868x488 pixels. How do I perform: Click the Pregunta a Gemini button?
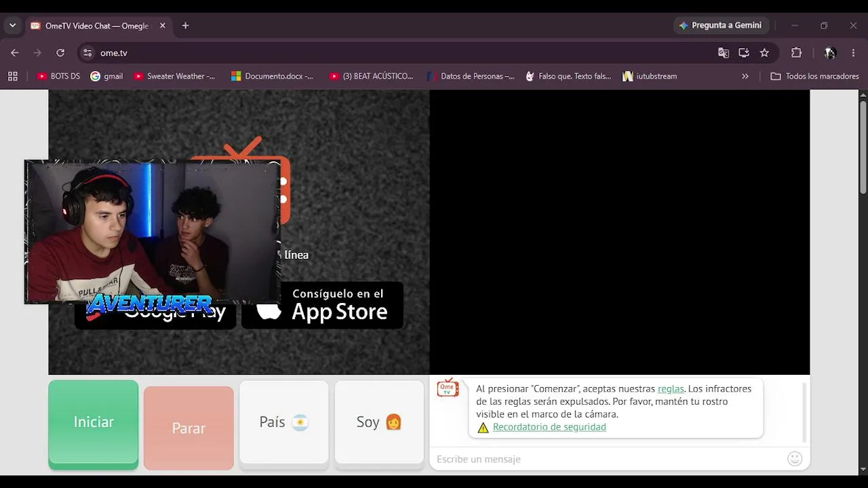pyautogui.click(x=721, y=25)
